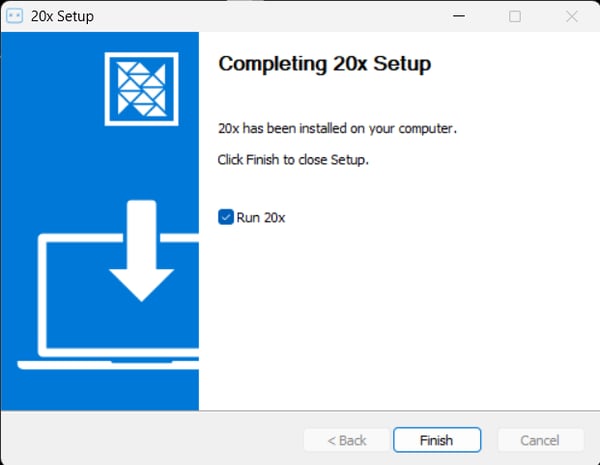The height and width of the screenshot is (465, 600).
Task: Click the "Click Finish to close Setup" text
Action: [x=293, y=160]
